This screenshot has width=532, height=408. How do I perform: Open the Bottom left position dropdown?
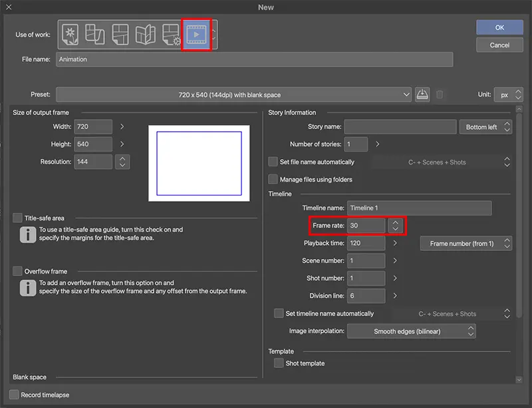485,126
